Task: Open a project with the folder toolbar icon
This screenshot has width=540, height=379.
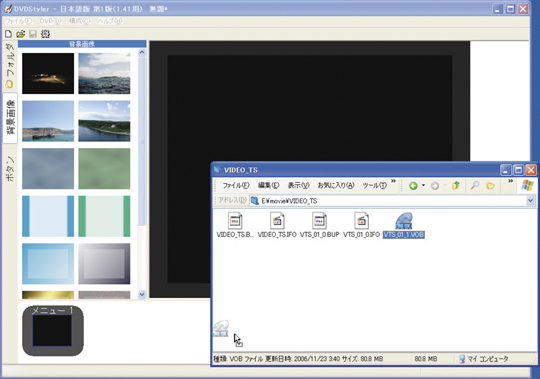Action: tap(21, 34)
